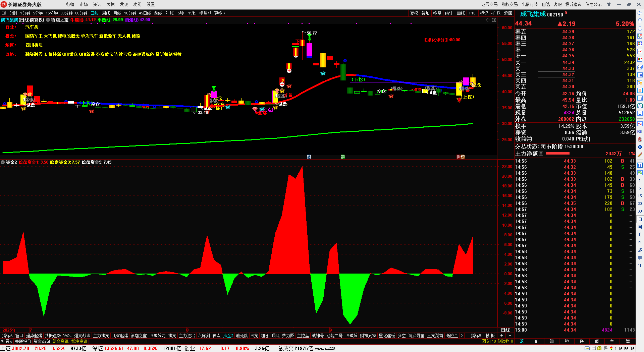This screenshot has height=352, width=644.
Task: Open the 功能 menu
Action: pos(138,4)
